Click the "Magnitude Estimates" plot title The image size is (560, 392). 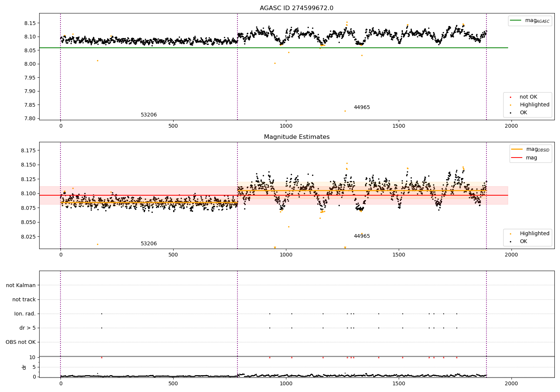296,137
